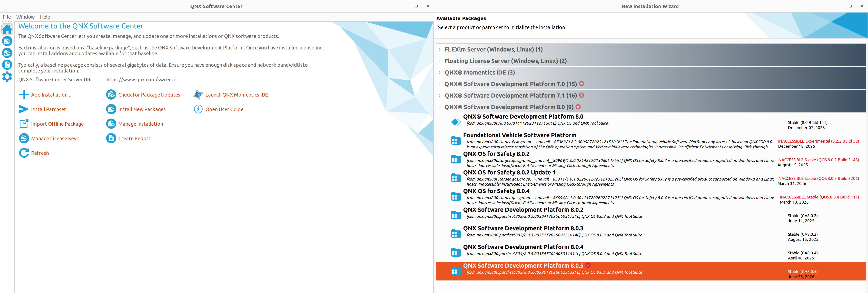Click the info icon beside Open User Guide

(x=198, y=109)
